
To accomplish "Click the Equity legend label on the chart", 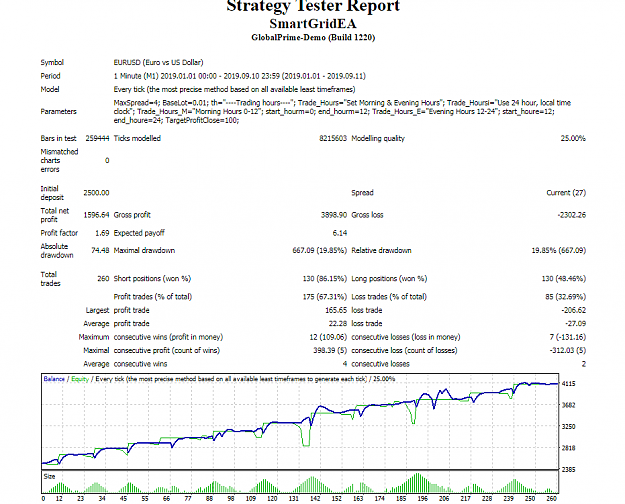I will [80, 379].
